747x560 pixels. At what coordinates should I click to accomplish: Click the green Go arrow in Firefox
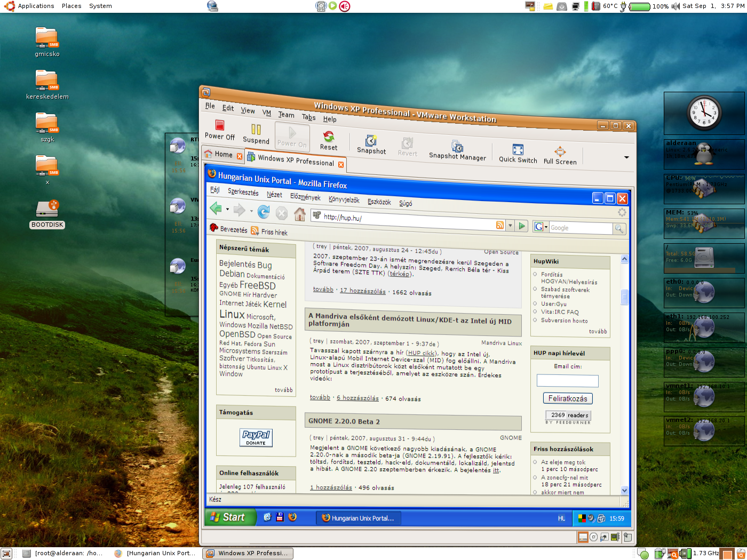[x=522, y=226]
